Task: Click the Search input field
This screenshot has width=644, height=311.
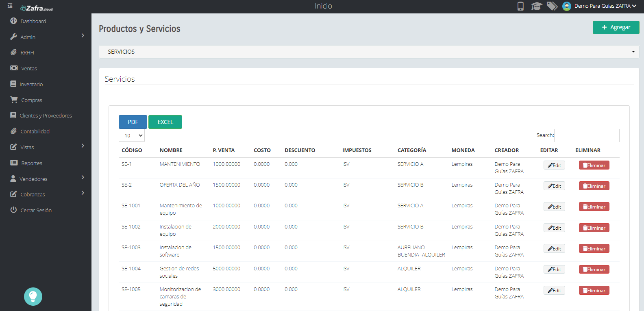Action: pyautogui.click(x=587, y=135)
